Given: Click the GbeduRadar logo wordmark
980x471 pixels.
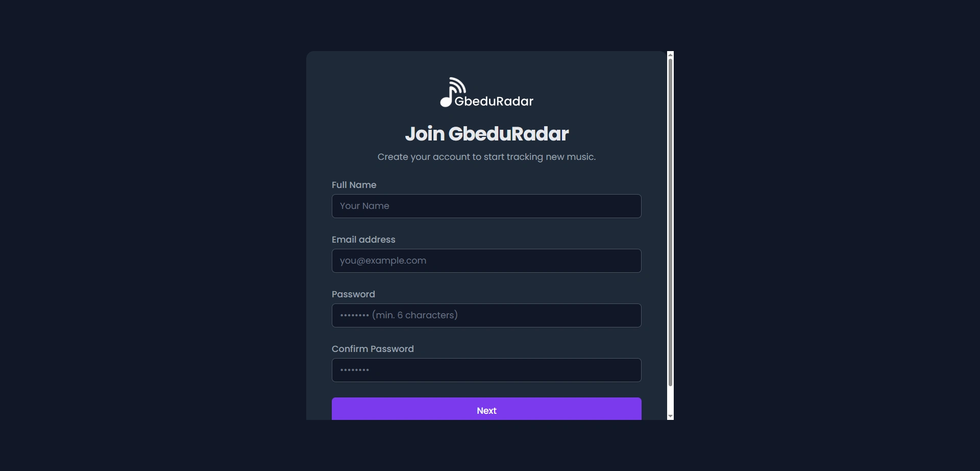Looking at the screenshot, I should [494, 101].
